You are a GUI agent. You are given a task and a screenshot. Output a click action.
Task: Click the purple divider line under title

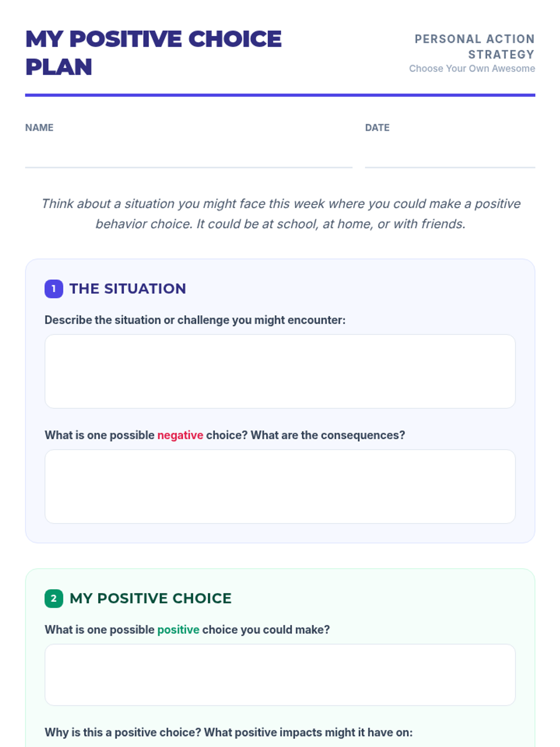[280, 95]
